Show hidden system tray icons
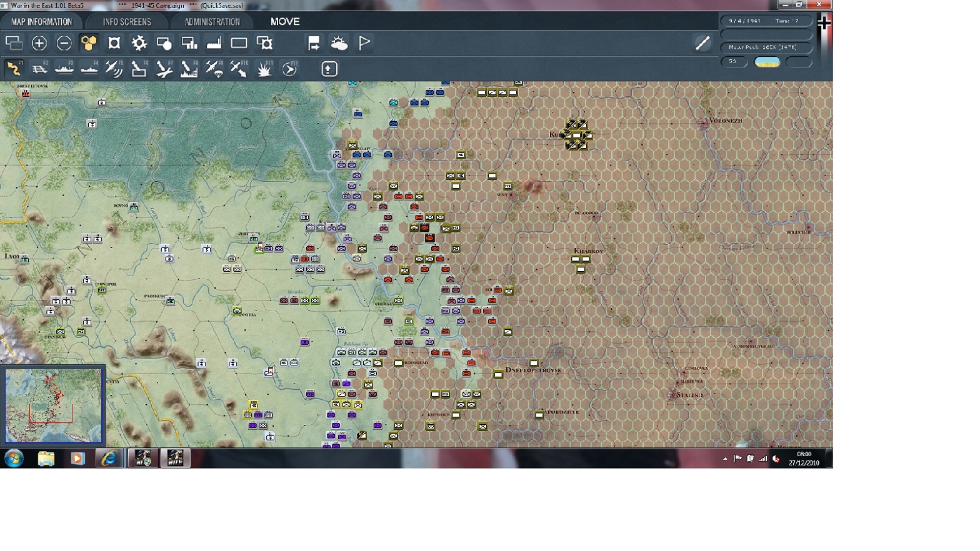Screen dimensions: 980x551 point(725,459)
